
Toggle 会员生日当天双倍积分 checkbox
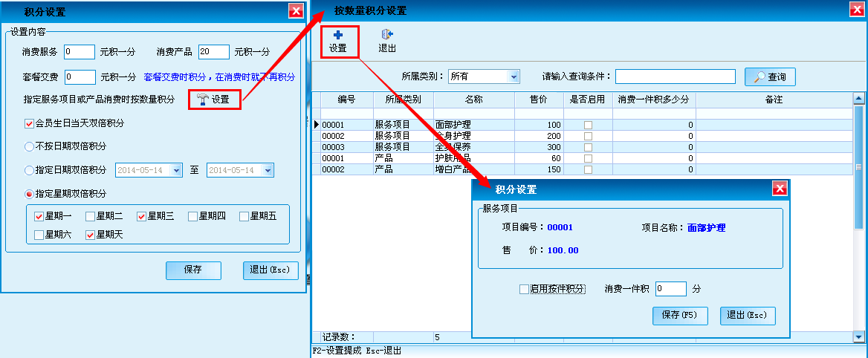click(x=30, y=123)
